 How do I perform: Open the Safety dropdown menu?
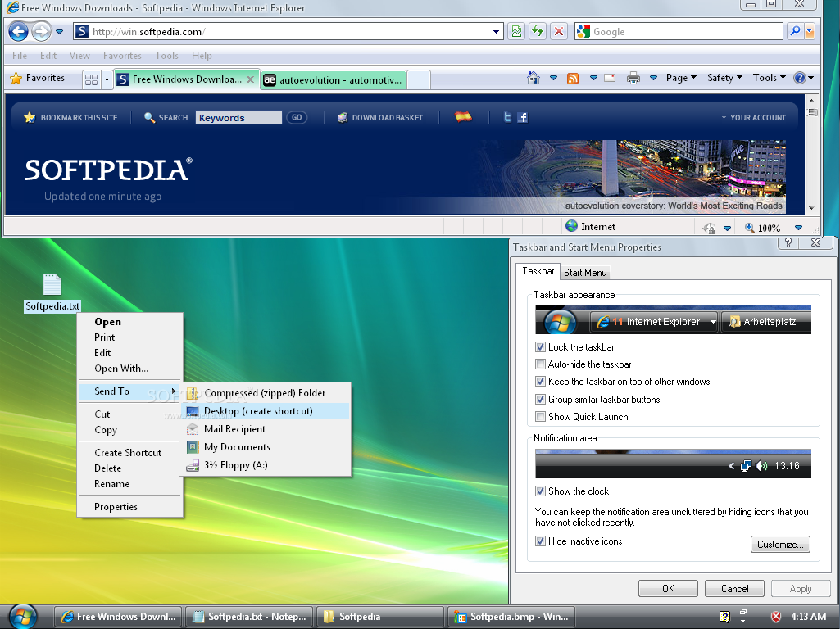[x=724, y=78]
